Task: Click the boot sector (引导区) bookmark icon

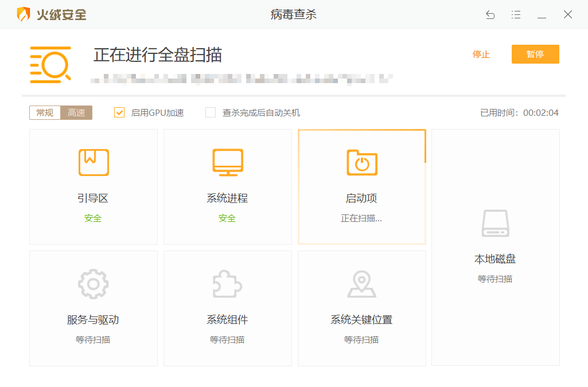Action: (x=94, y=162)
